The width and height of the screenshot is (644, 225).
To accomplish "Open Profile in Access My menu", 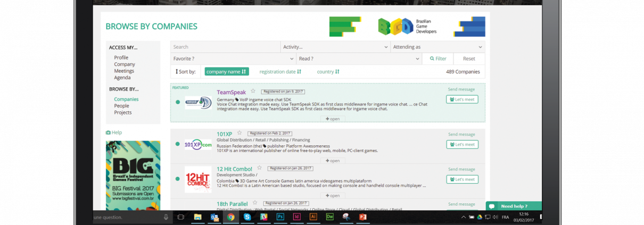I will coord(121,57).
